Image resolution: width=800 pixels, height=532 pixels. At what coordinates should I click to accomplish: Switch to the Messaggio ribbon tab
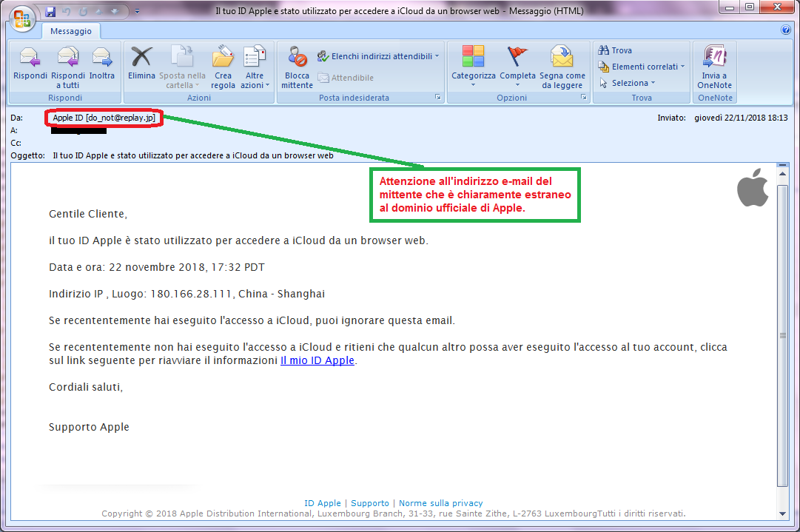point(71,31)
